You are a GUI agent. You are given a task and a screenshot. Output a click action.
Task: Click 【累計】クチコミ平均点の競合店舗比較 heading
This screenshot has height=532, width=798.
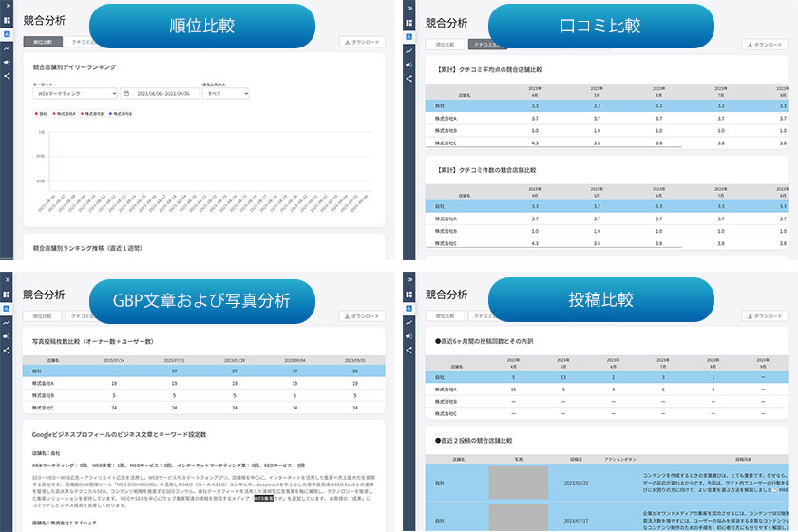pos(488,69)
